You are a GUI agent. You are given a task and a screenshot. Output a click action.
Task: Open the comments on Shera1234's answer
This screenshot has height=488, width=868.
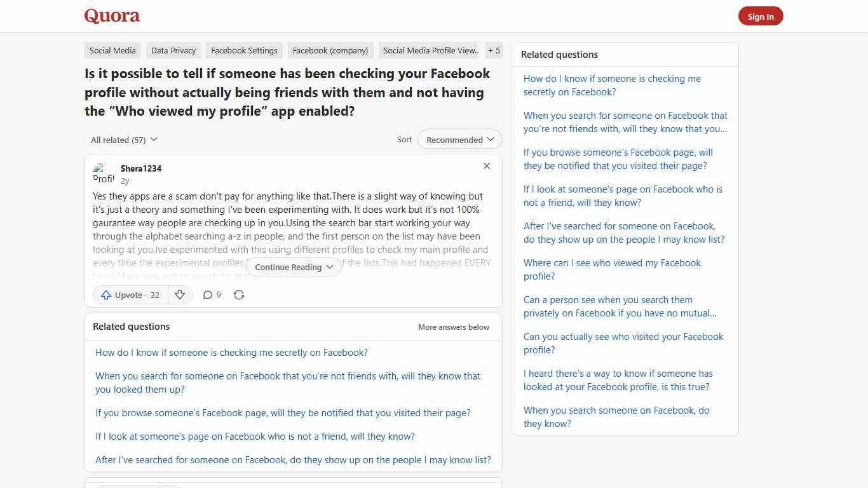point(212,295)
